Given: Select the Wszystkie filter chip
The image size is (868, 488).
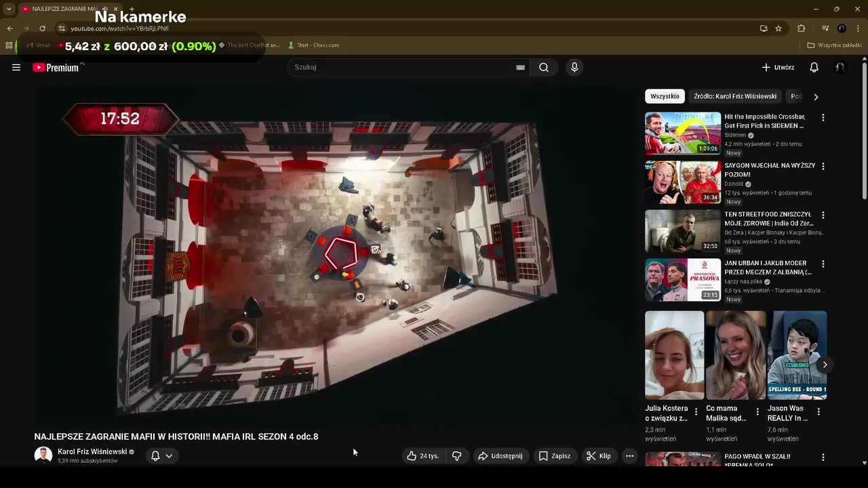Looking at the screenshot, I should click(665, 96).
